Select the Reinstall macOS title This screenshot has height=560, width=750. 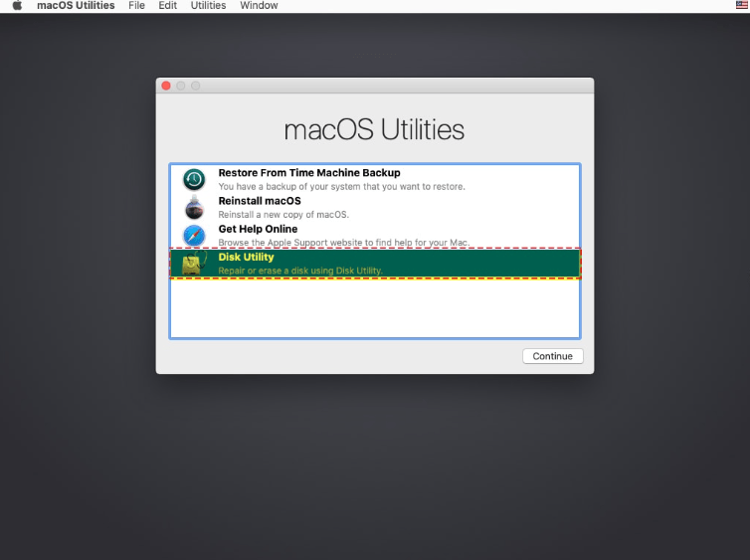click(x=260, y=201)
